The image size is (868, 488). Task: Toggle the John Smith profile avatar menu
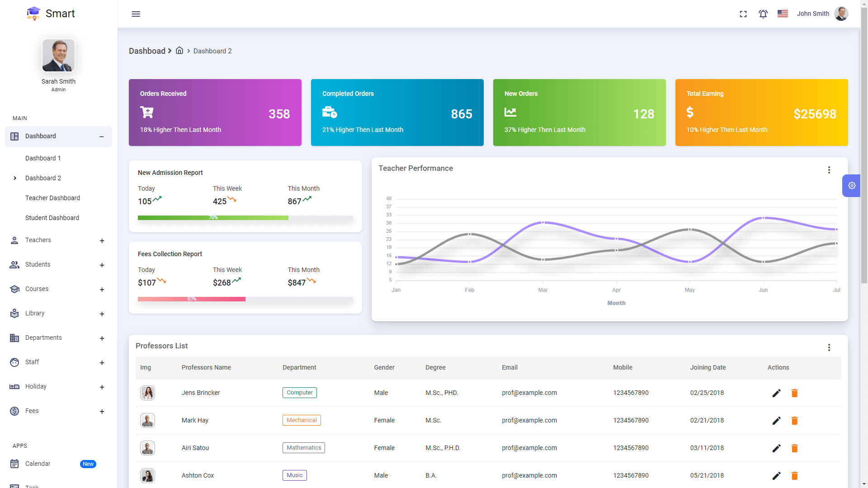(x=841, y=14)
